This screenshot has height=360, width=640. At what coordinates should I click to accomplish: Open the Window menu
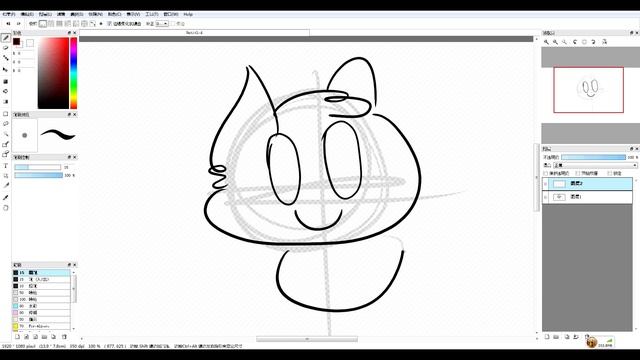pyautogui.click(x=171, y=14)
